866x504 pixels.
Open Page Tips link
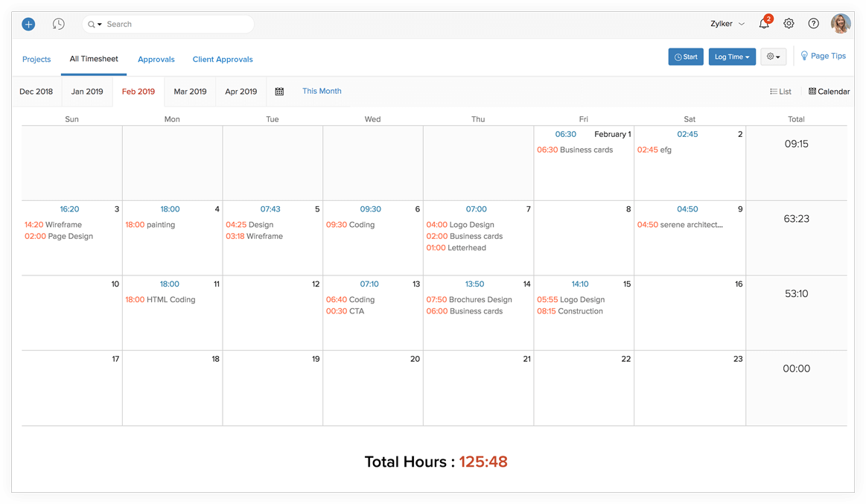(x=823, y=56)
